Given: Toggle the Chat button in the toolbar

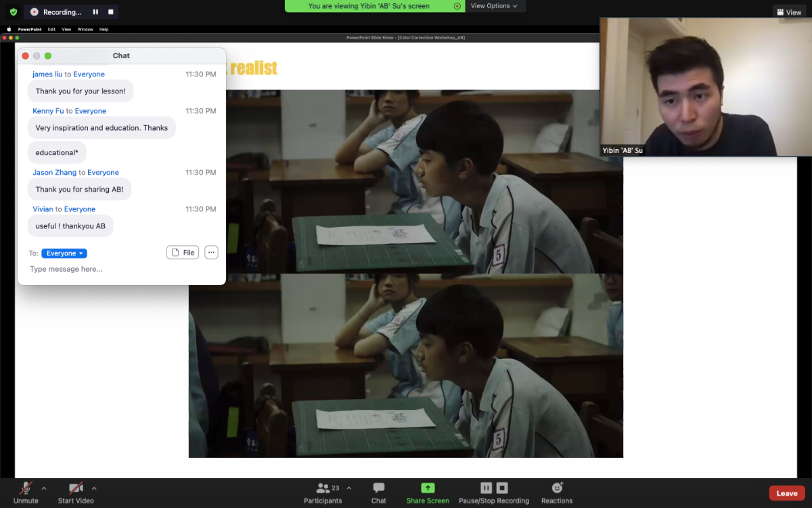Looking at the screenshot, I should 379,492.
